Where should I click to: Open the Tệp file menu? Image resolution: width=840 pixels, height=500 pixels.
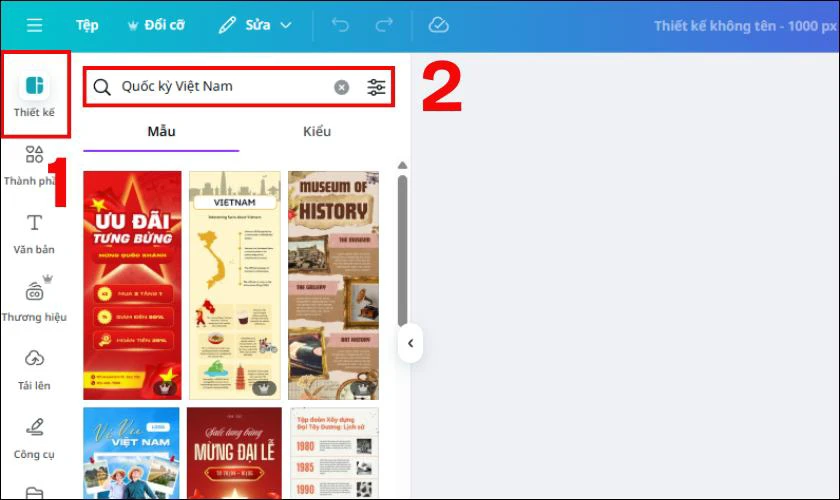point(87,26)
